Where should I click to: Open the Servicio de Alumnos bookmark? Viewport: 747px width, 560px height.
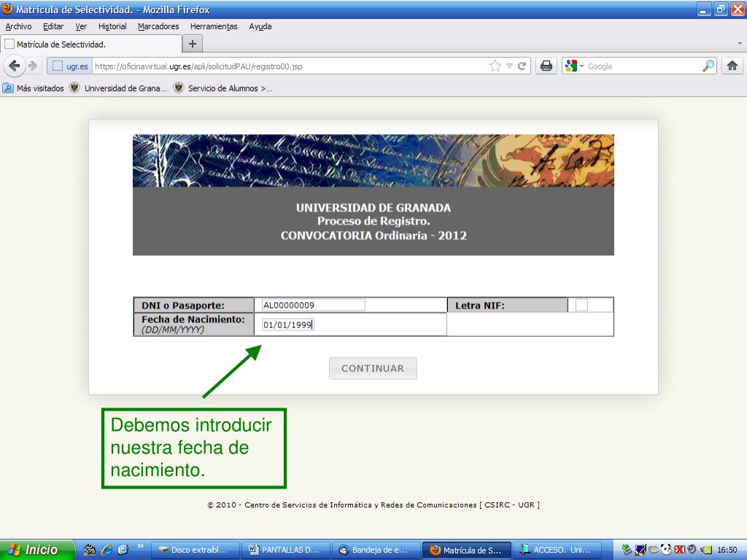coord(223,88)
